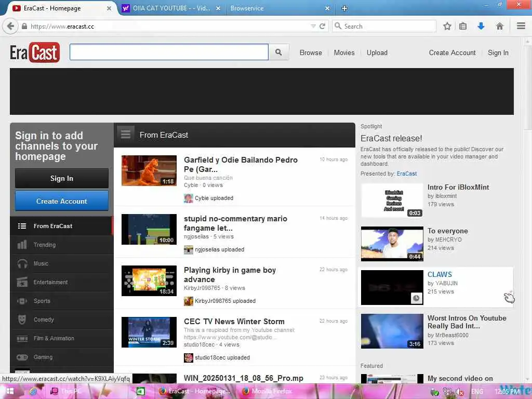Screen dimensions: 532x399
Task: Click Create Account in top header
Action: point(452,52)
